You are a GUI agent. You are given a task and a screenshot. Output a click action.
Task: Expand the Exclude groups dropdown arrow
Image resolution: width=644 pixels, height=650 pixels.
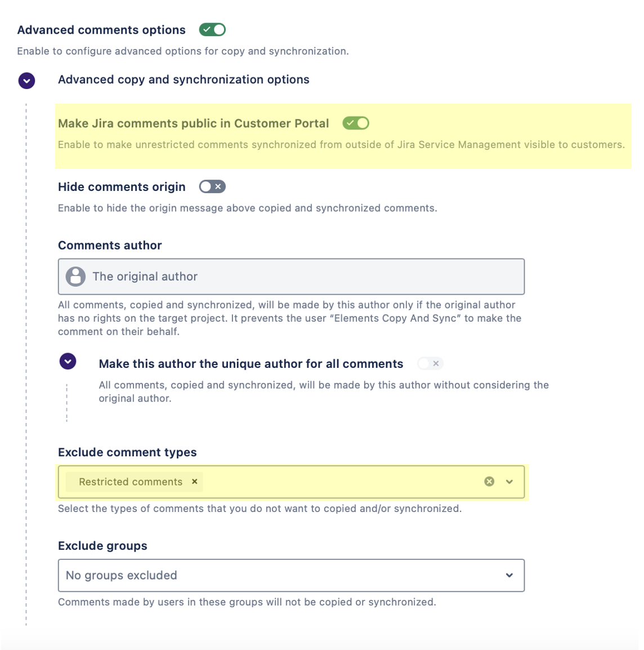(509, 575)
